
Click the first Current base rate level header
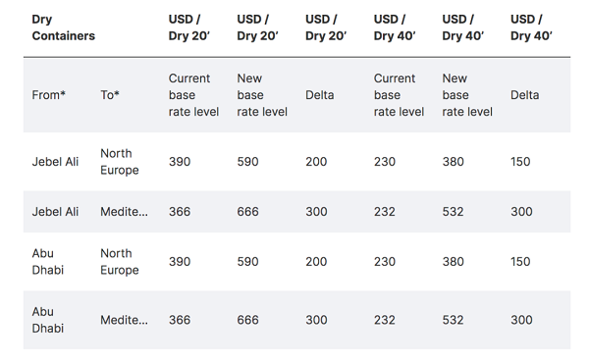[x=193, y=95]
